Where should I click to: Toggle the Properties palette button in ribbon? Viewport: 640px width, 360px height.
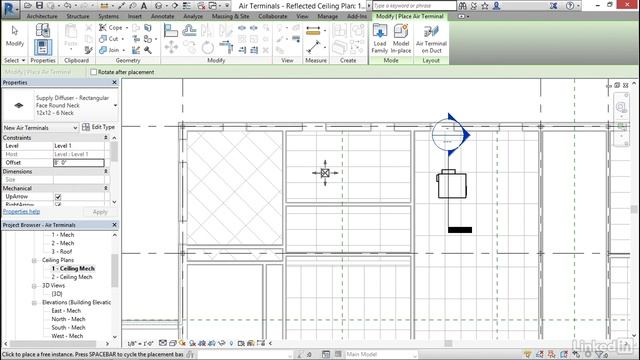tap(42, 47)
